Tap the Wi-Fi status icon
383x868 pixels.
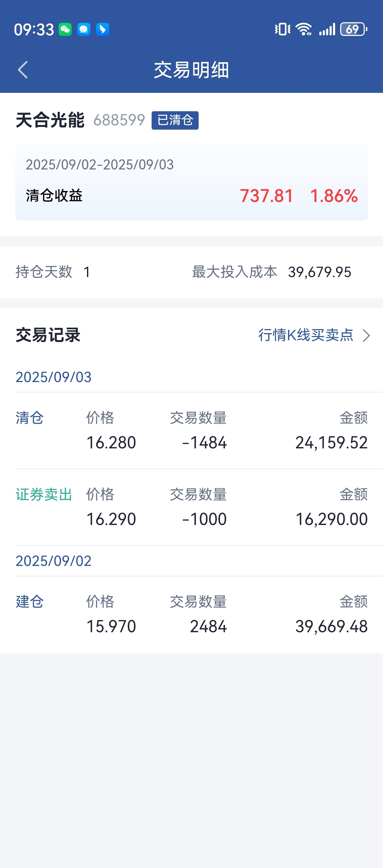click(304, 29)
